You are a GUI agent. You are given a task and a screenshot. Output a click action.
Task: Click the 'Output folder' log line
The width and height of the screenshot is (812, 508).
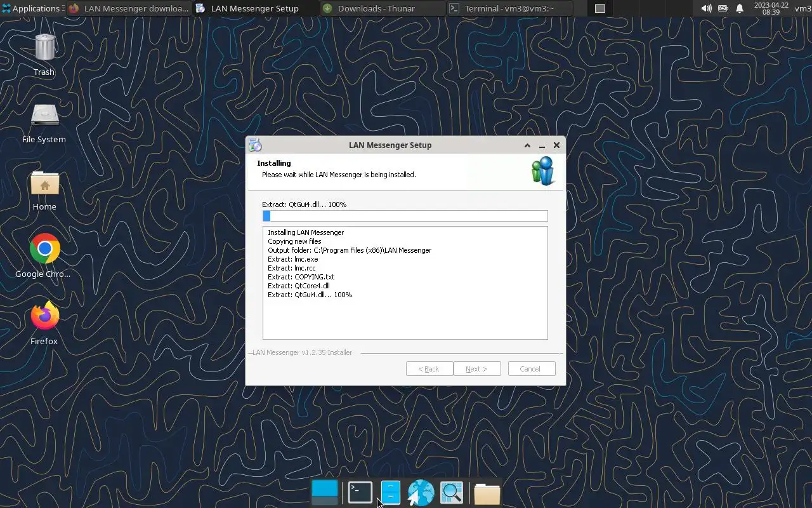[350, 250]
